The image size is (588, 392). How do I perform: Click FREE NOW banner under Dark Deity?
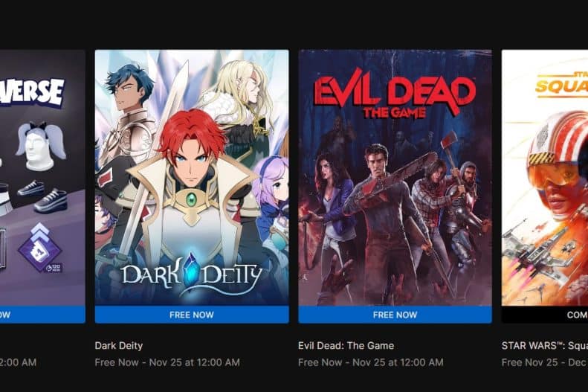[x=192, y=315]
